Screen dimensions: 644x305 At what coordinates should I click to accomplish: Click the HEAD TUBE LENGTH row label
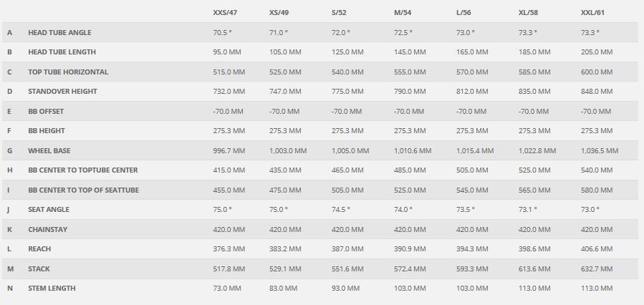(62, 52)
